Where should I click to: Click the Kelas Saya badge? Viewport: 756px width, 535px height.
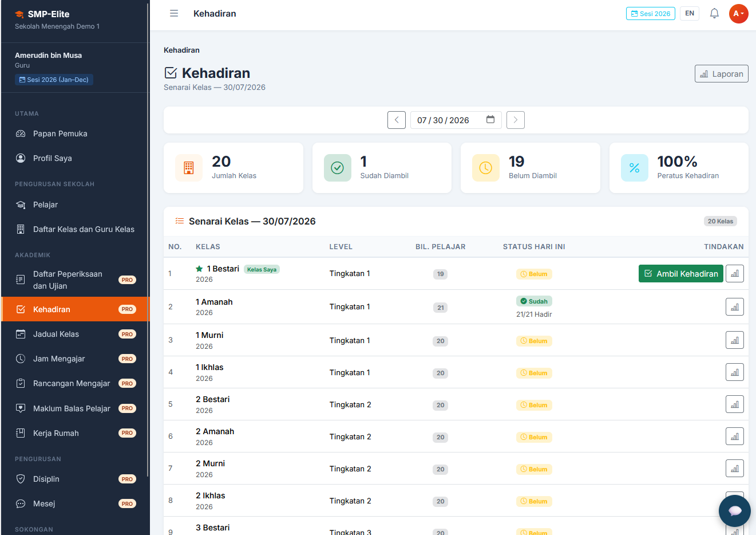(x=262, y=269)
